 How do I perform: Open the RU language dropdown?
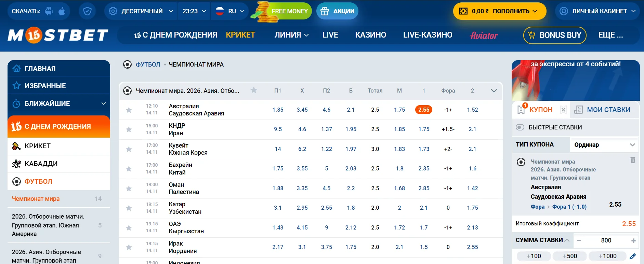(x=230, y=11)
